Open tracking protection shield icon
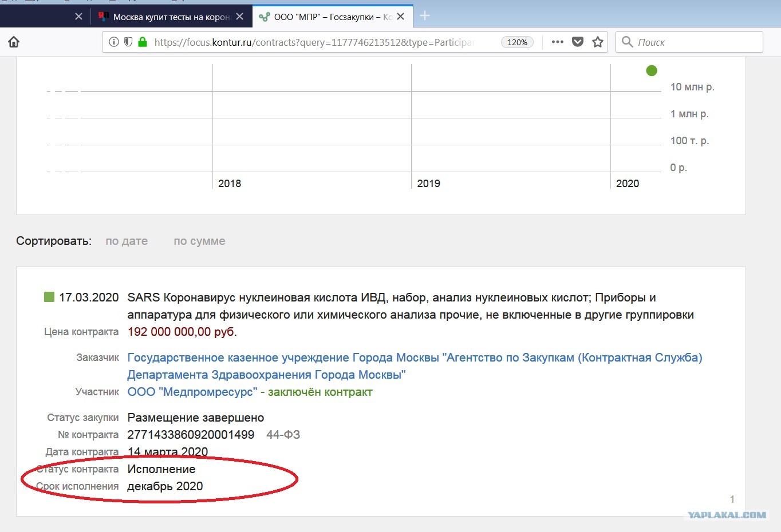The image size is (781, 532). click(128, 42)
